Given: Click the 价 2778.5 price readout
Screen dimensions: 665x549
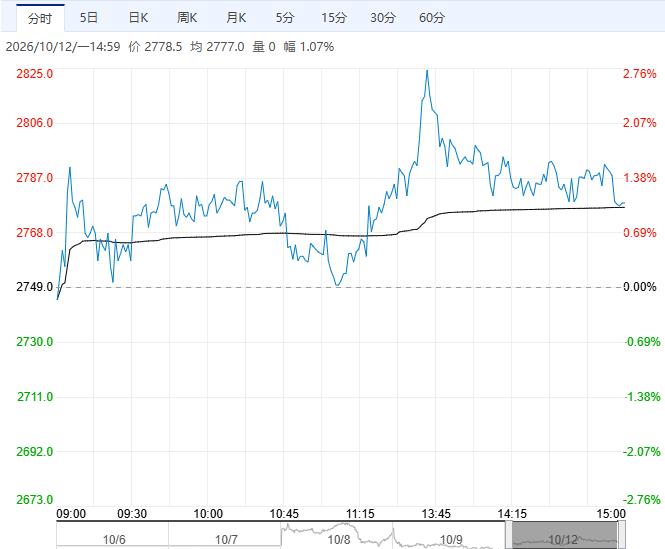Looking at the screenshot, I should click(155, 47).
